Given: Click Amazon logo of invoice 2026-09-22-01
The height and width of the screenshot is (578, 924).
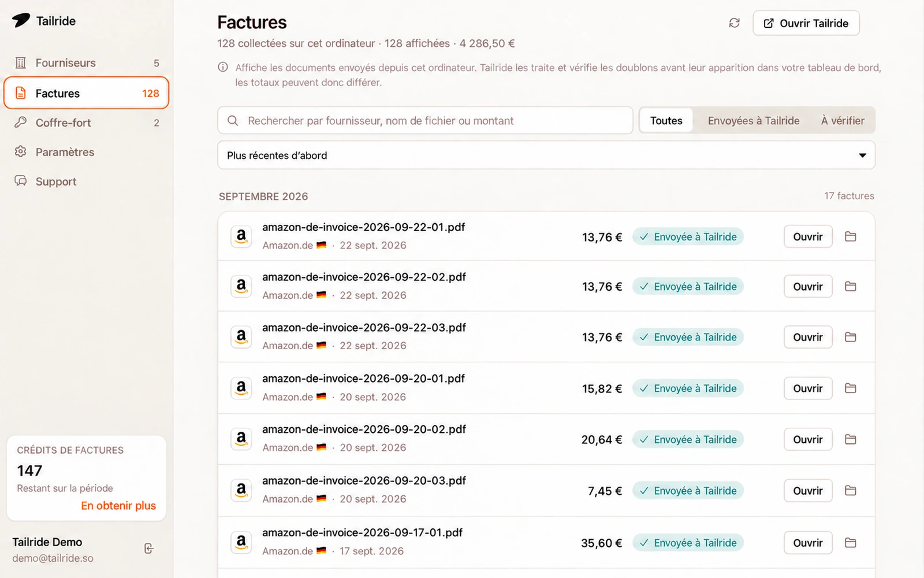Looking at the screenshot, I should (241, 236).
